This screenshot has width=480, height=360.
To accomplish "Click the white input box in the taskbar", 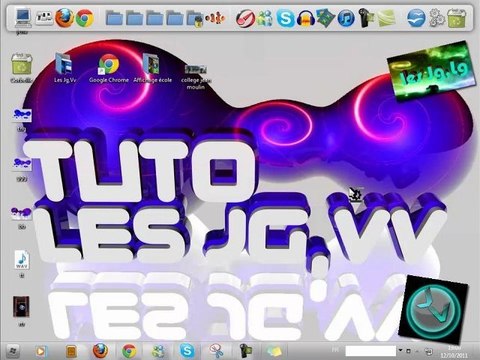I will [x=371, y=351].
